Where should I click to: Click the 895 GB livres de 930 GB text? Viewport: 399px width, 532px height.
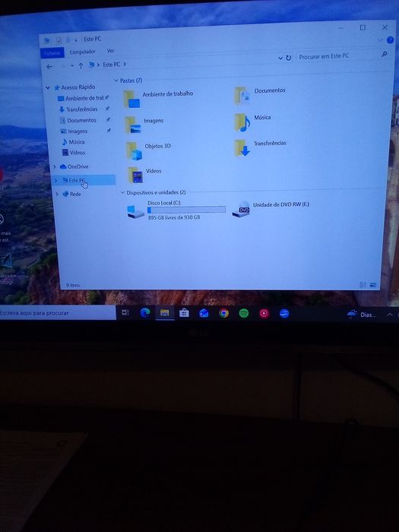tap(174, 217)
